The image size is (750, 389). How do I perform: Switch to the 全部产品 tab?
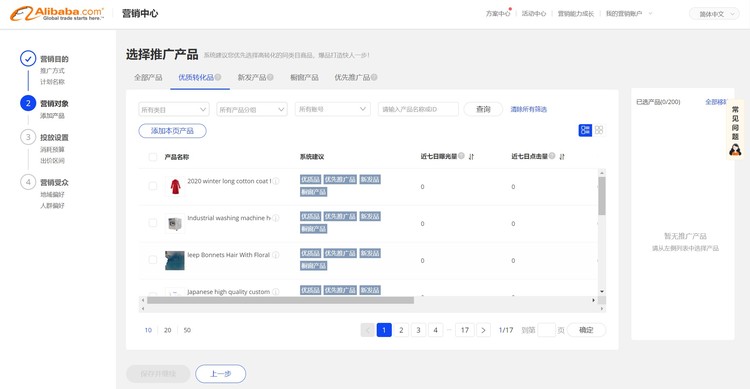(148, 78)
